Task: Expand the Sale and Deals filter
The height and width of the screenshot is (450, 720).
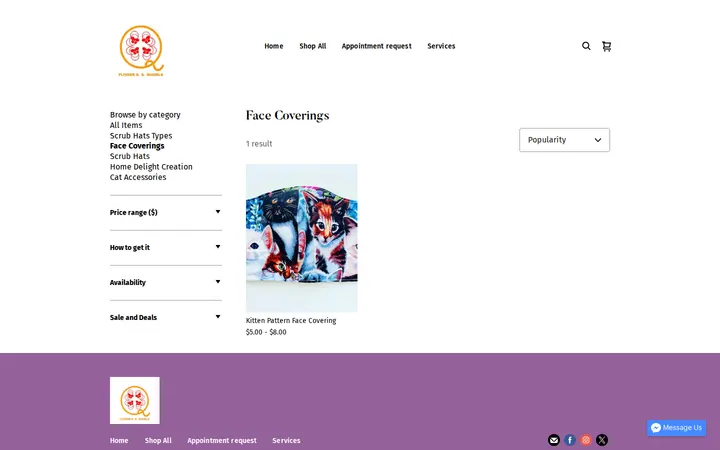Action: (x=166, y=317)
